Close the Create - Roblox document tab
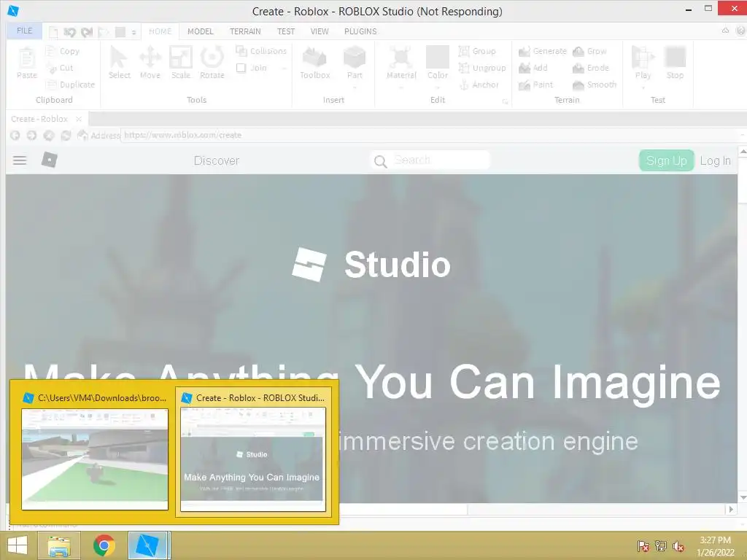Viewport: 747px width, 560px height. (x=79, y=119)
